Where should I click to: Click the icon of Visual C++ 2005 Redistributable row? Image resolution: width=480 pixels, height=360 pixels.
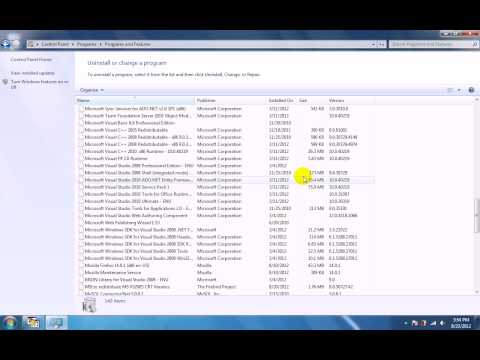[x=81, y=130]
